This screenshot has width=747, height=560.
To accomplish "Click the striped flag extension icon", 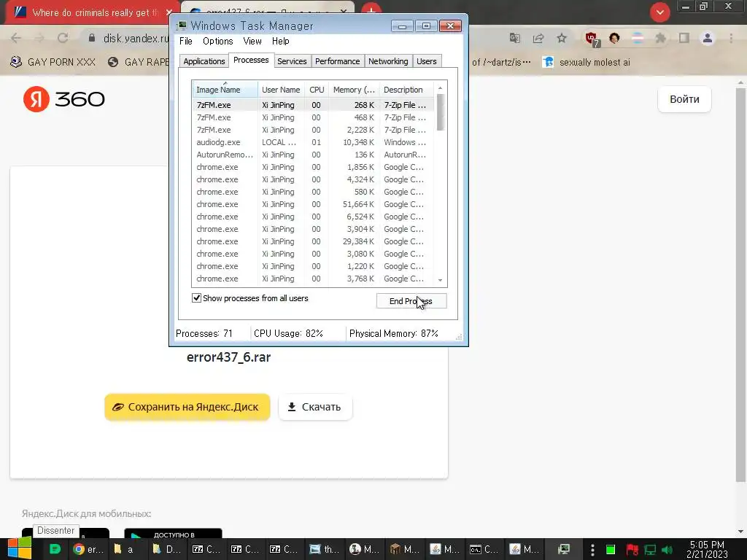I will (638, 38).
